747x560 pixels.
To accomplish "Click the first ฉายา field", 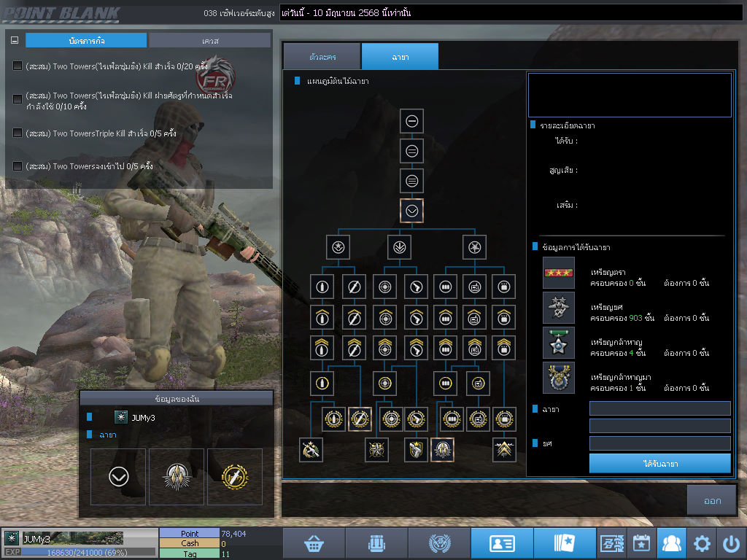I will pos(659,408).
